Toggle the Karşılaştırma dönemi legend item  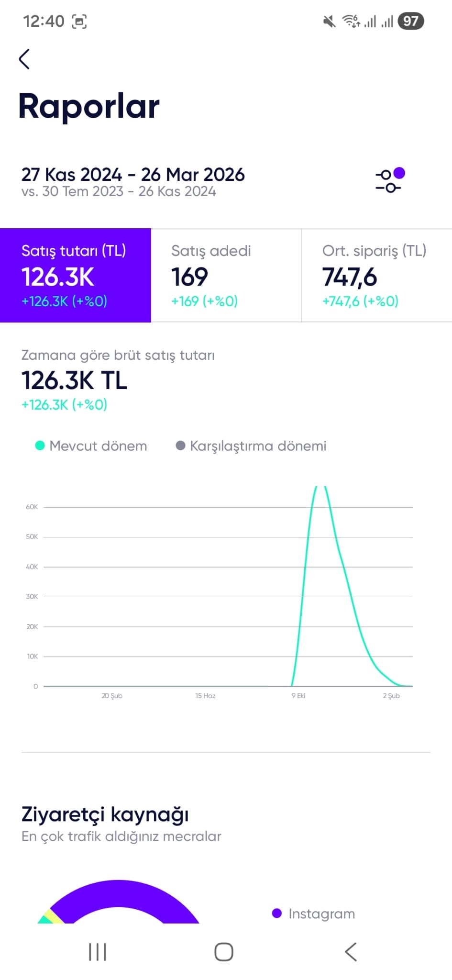pyautogui.click(x=251, y=445)
